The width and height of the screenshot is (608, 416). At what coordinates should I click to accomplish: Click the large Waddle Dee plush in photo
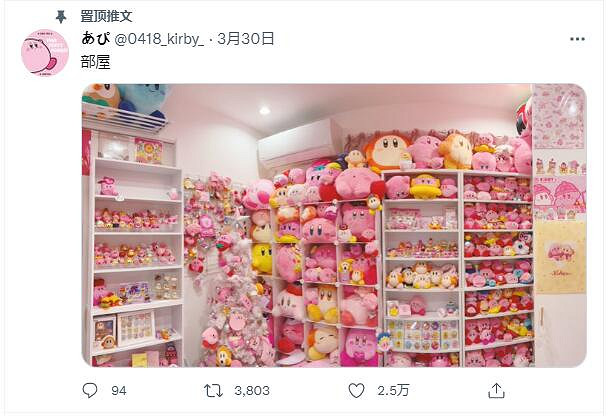(x=387, y=150)
